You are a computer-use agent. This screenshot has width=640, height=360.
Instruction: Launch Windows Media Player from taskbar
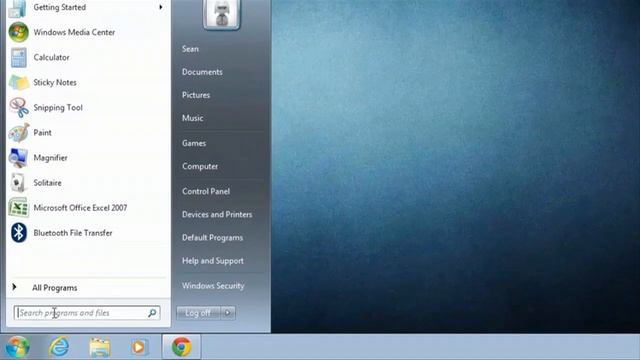point(139,347)
